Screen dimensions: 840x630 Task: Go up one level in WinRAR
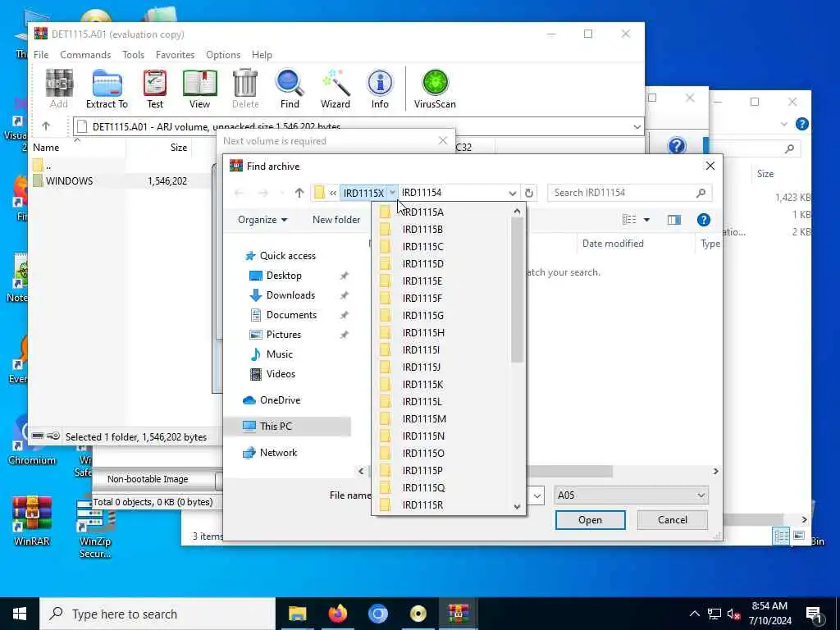click(46, 126)
